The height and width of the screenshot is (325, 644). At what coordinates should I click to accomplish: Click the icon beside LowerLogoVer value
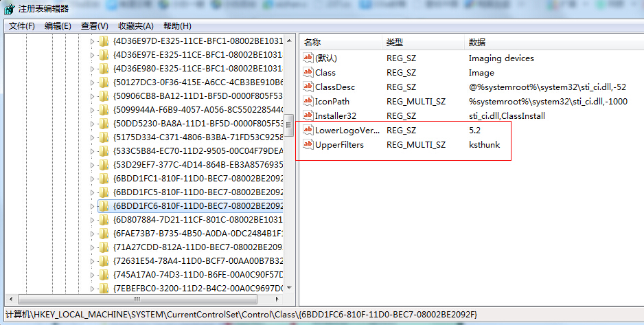pos(308,131)
